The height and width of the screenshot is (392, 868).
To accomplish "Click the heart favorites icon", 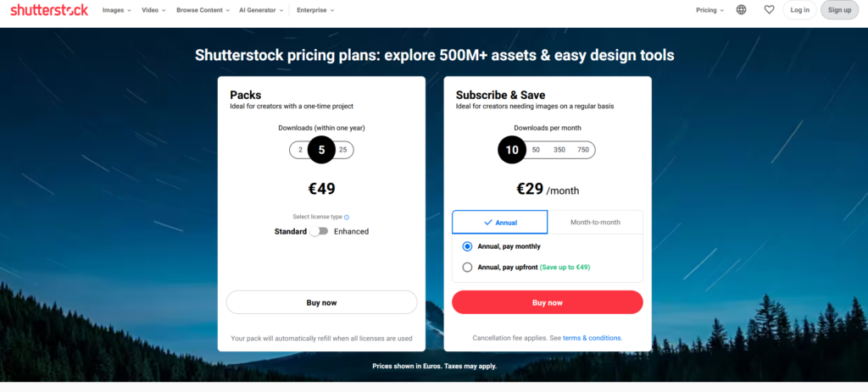I will pos(769,10).
